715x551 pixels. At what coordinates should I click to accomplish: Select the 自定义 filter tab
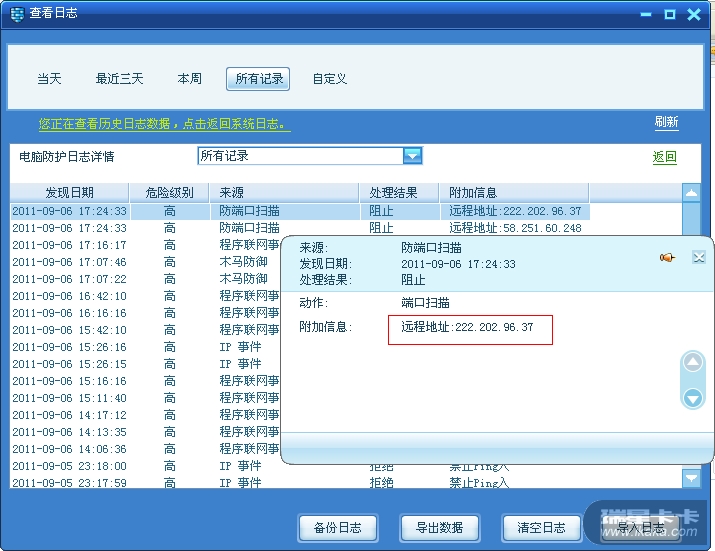pyautogui.click(x=330, y=79)
